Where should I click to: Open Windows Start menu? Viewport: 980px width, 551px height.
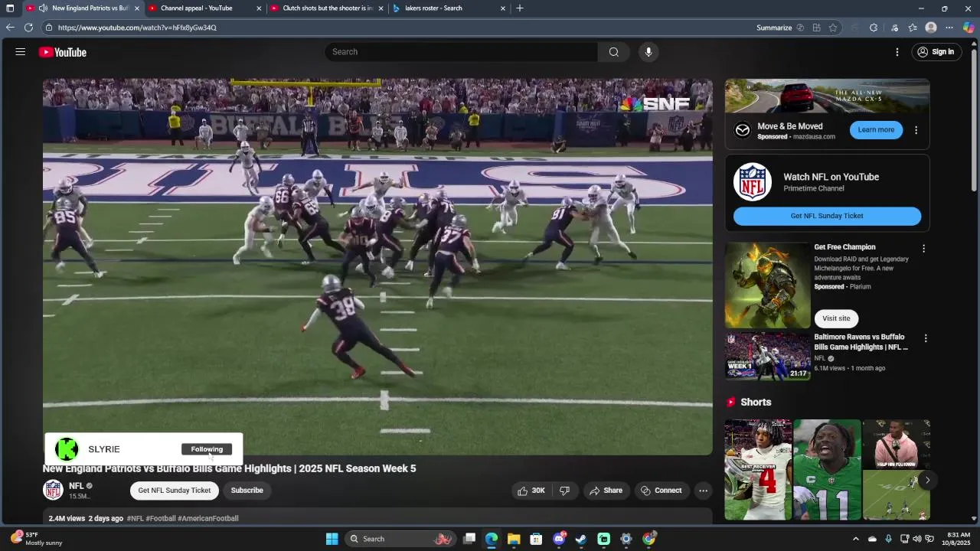tap(332, 539)
